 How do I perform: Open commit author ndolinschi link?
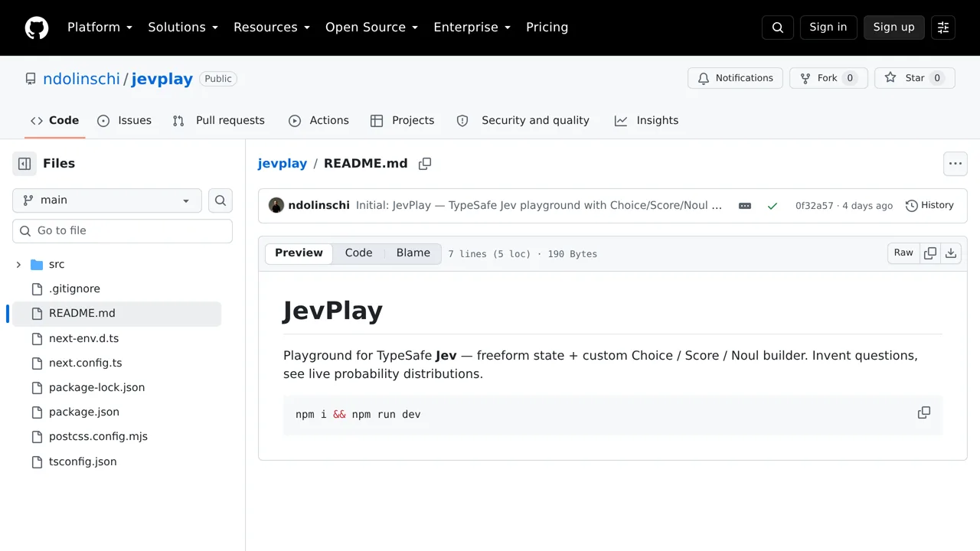point(318,205)
